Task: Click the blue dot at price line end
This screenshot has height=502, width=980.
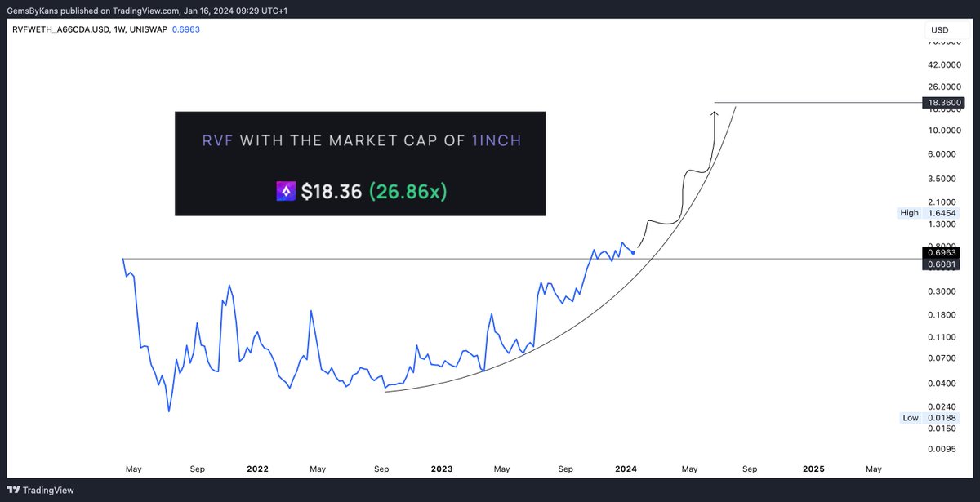Action: [x=634, y=253]
